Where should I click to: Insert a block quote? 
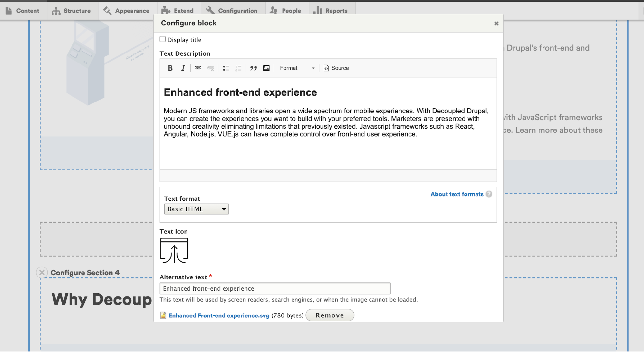[x=254, y=68]
